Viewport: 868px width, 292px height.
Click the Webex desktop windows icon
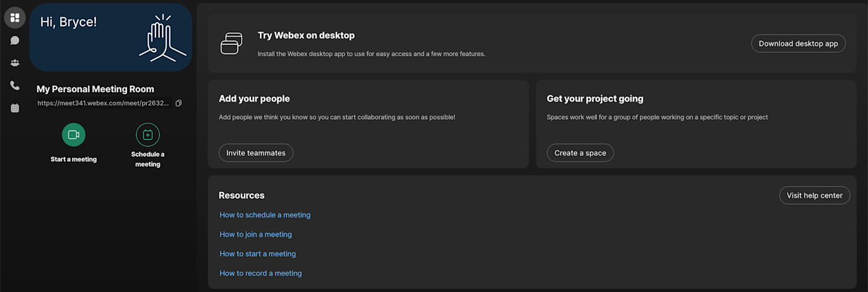[231, 43]
